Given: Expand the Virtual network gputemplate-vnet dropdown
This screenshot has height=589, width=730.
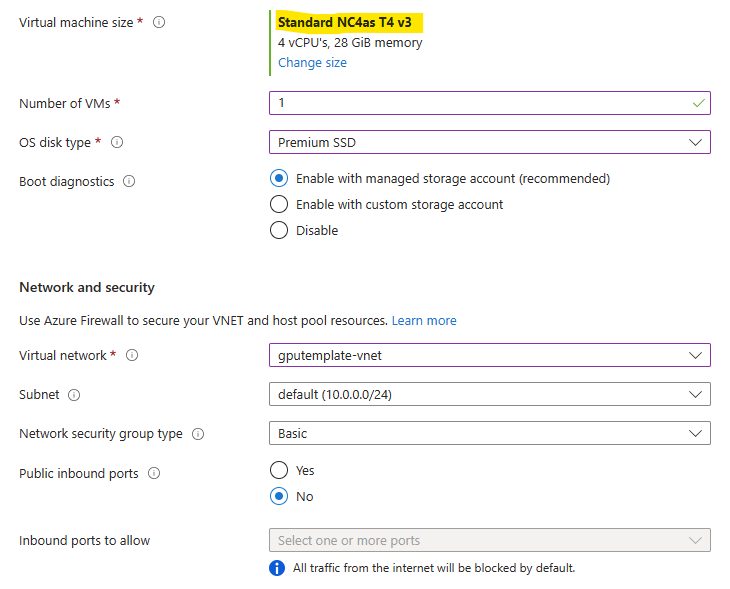Looking at the screenshot, I should click(490, 355).
